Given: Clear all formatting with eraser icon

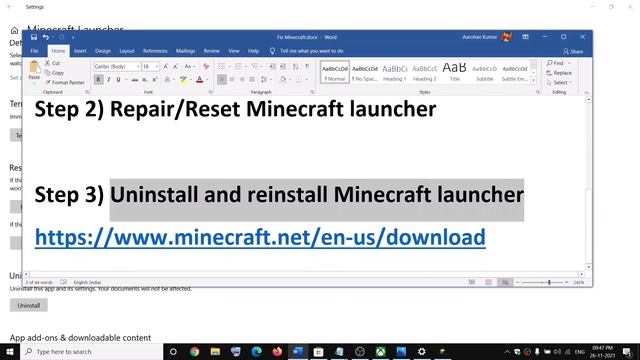Looking at the screenshot, I should pyautogui.click(x=206, y=66).
